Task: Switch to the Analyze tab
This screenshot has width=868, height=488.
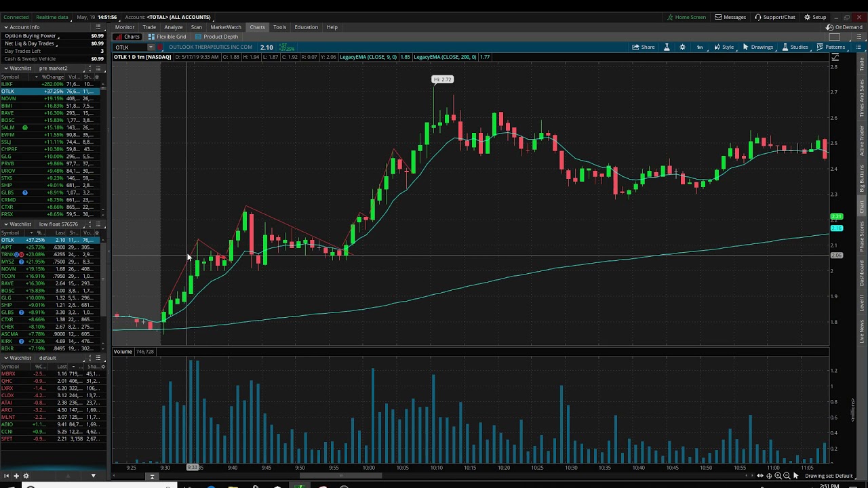Action: 174,27
